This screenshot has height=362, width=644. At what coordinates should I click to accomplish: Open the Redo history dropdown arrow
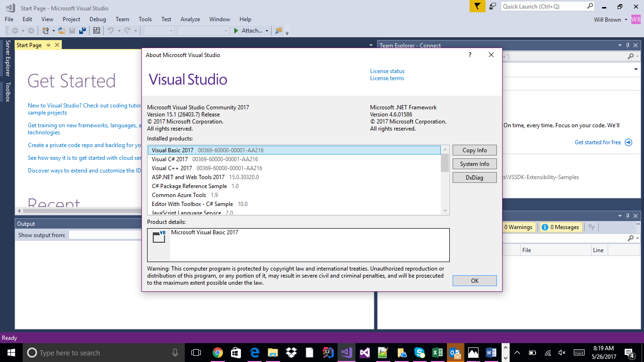coord(135,31)
